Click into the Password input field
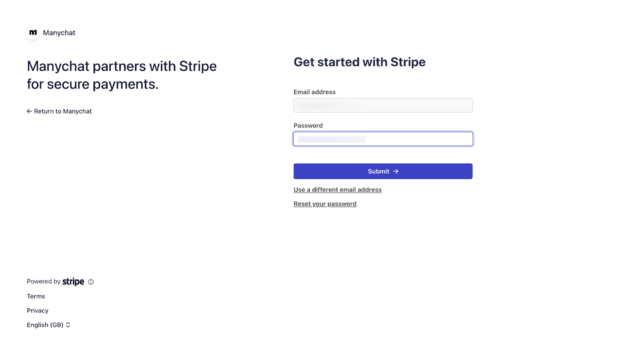Screen dimensions: 644x347 (383, 139)
